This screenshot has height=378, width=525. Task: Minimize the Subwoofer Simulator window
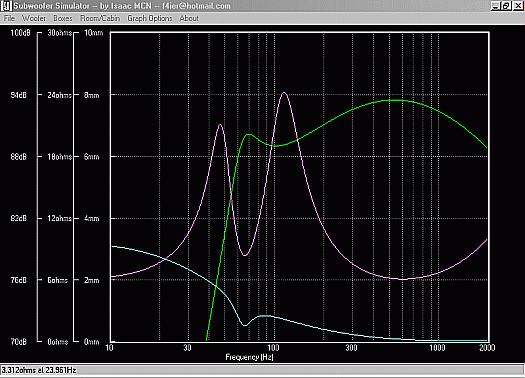(x=496, y=6)
